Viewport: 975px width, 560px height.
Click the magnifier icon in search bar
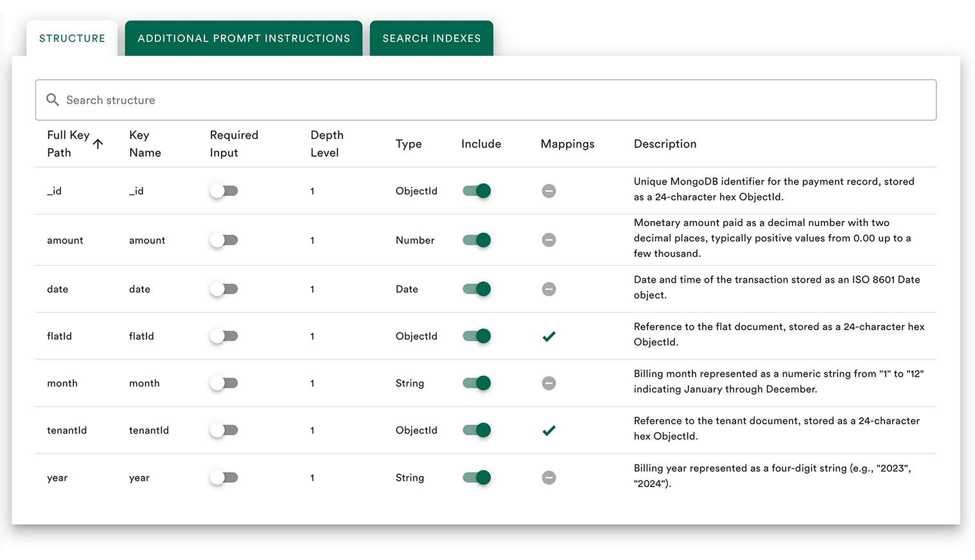(x=53, y=100)
